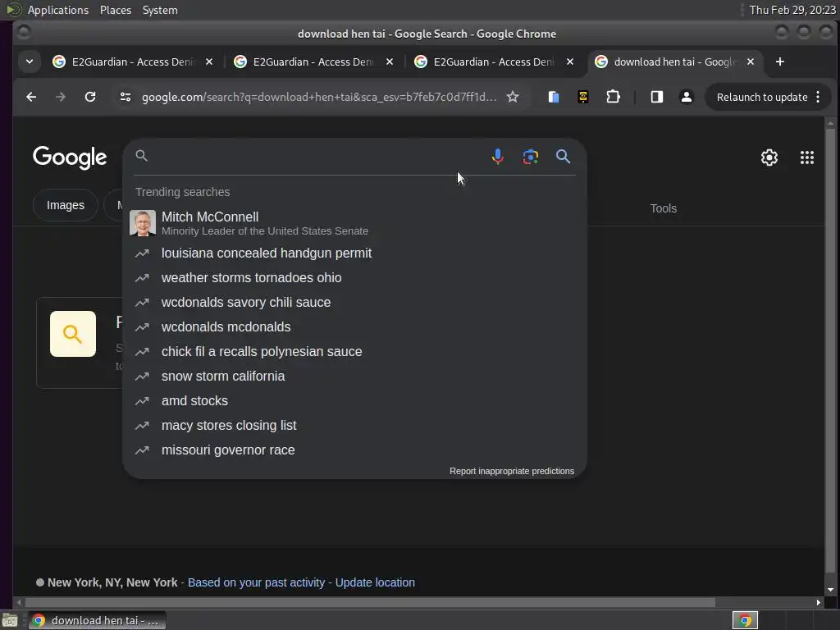Open a new Chrome tab
This screenshot has width=840, height=630.
click(x=780, y=62)
